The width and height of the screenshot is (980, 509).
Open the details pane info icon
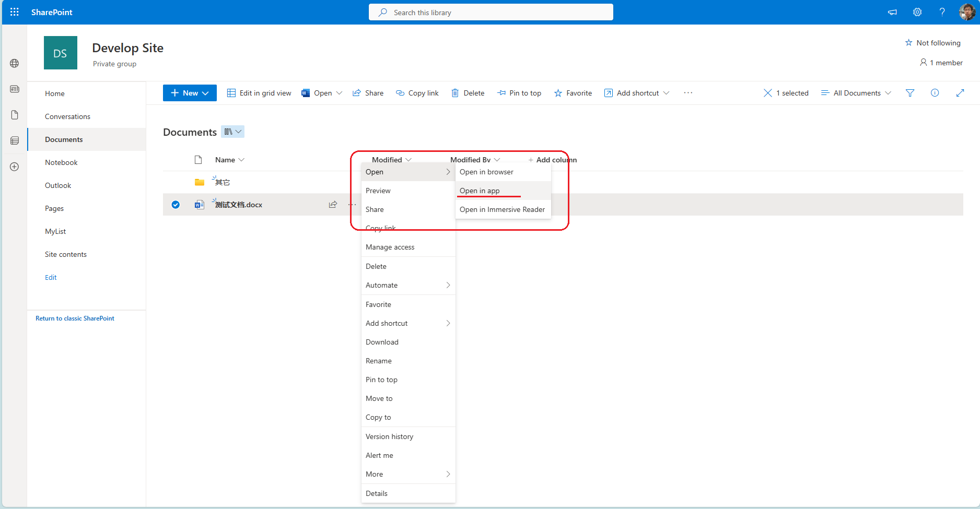click(935, 92)
